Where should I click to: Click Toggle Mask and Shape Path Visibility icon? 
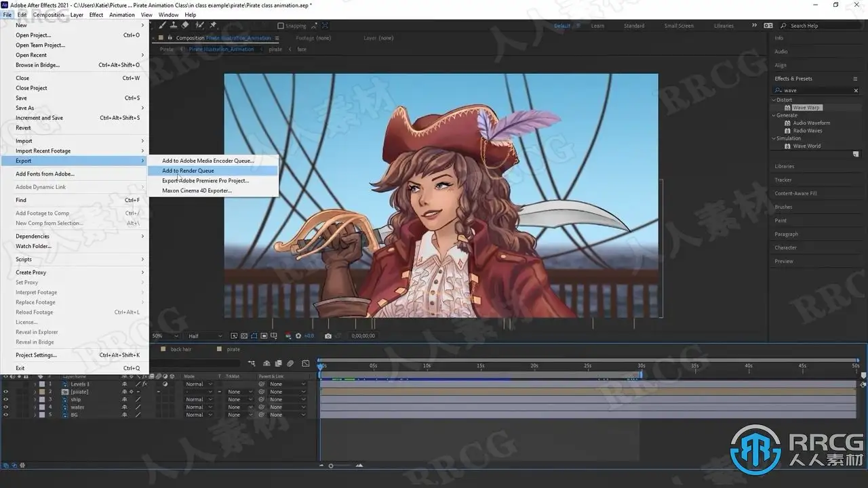254,335
